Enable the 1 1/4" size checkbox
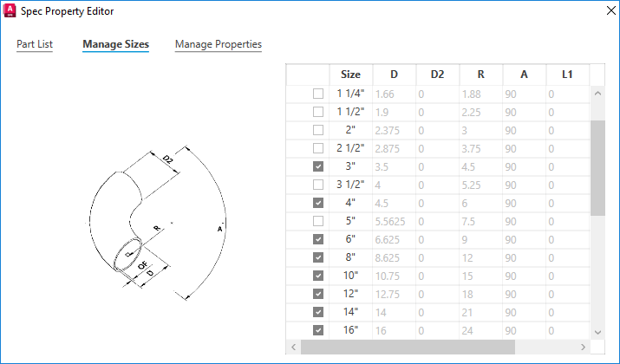This screenshot has width=620, height=364. (x=318, y=94)
